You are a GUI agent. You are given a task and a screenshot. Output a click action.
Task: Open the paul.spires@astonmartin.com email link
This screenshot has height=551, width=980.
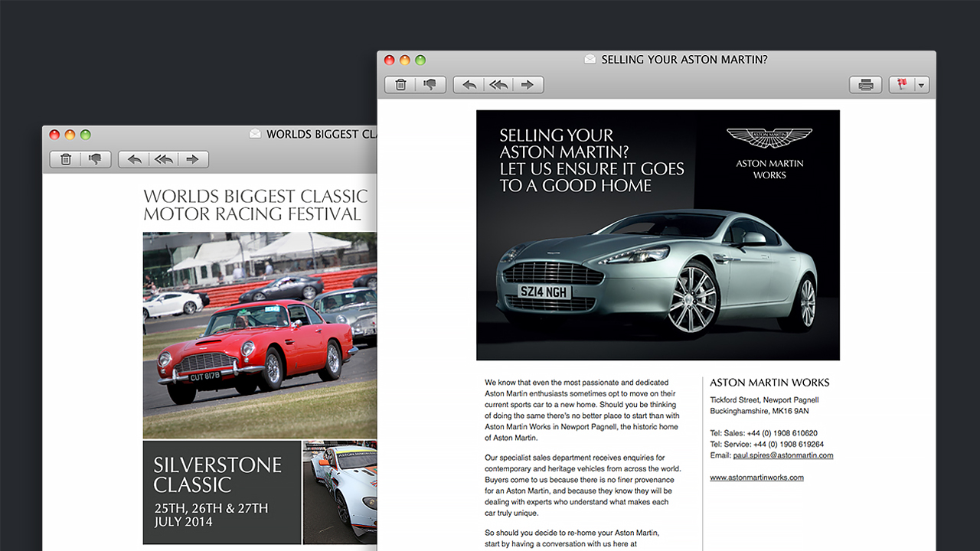(x=782, y=455)
